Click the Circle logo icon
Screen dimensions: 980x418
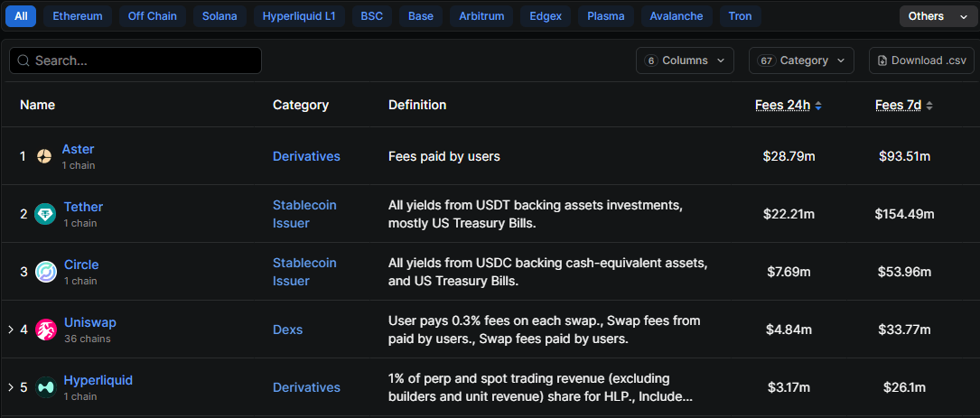coord(45,272)
